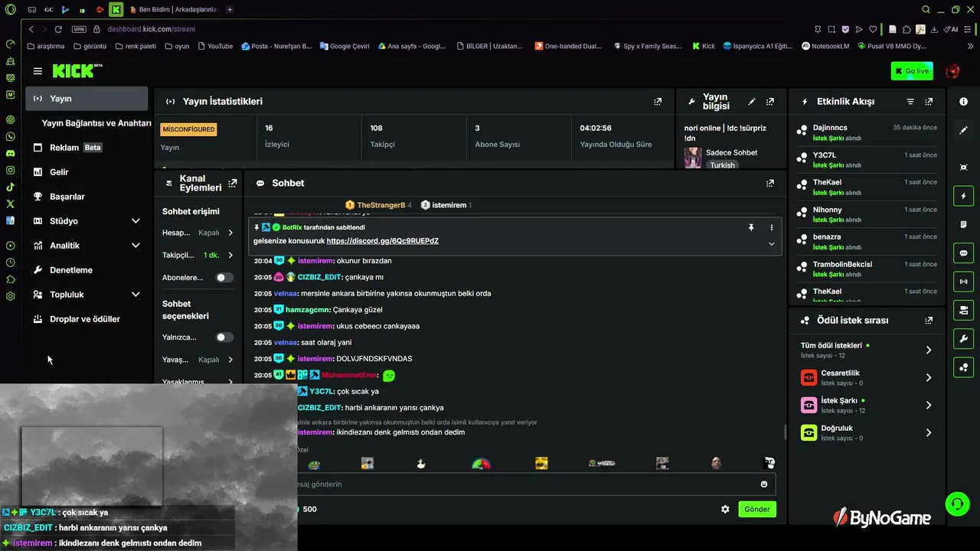Select the Dajinnncs activity entry
Image resolution: width=980 pixels, height=551 pixels.
tap(867, 132)
